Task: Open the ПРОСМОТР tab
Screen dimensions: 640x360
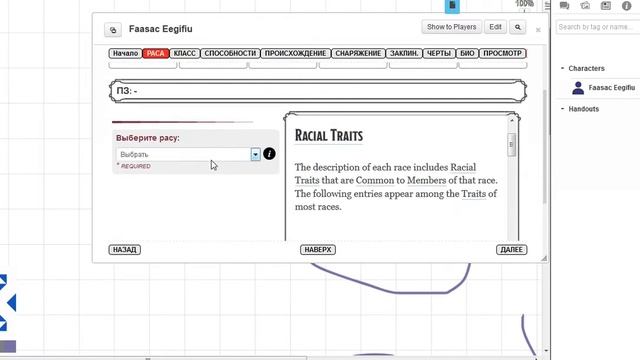Action: [x=502, y=53]
